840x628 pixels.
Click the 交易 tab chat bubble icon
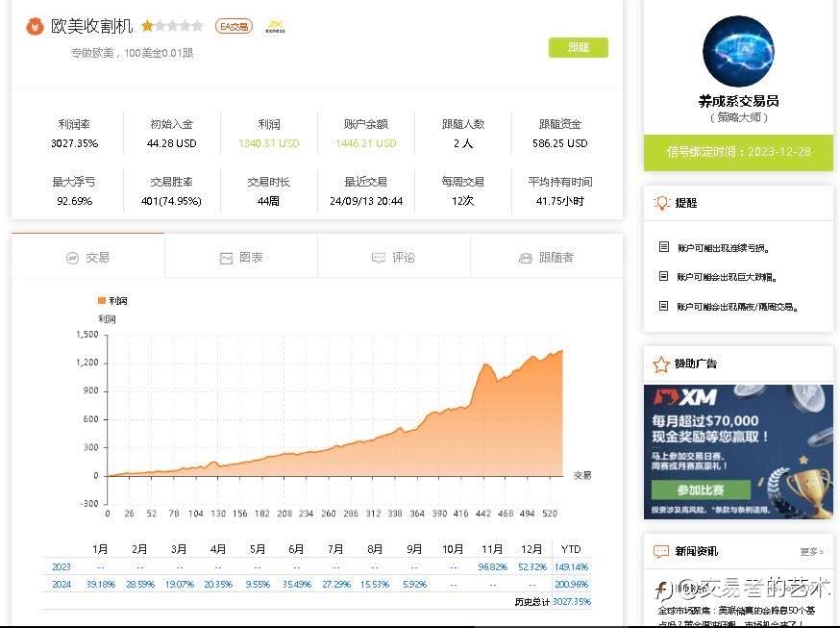(x=72, y=259)
